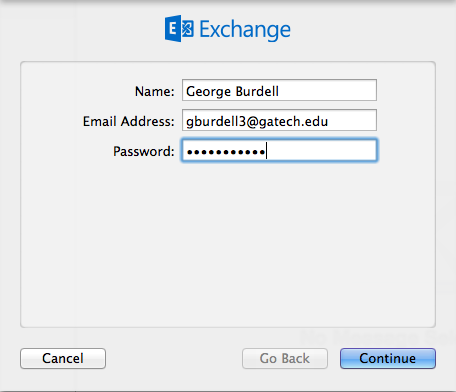456x392 pixels.
Task: Click the Exchange title text
Action: tap(245, 30)
